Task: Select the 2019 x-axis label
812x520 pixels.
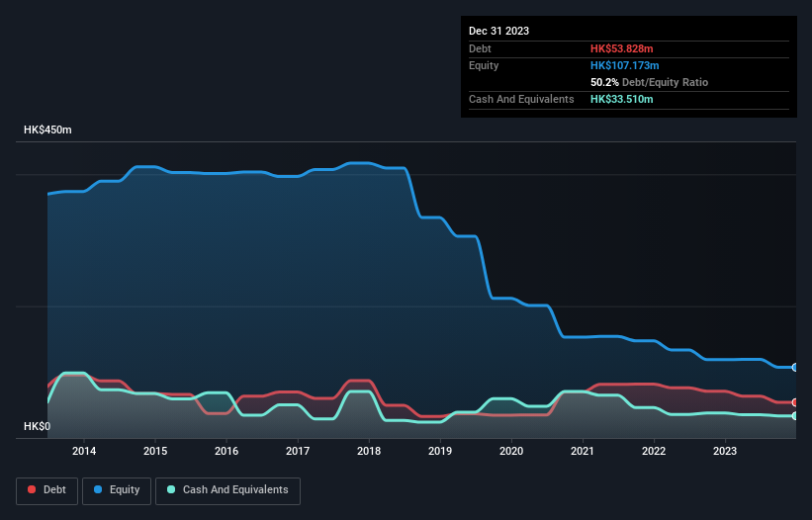Action: click(440, 451)
